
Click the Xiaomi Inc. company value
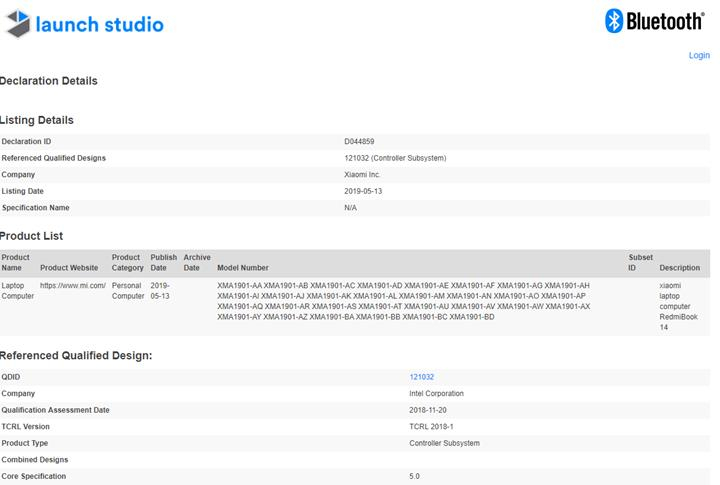click(x=362, y=175)
